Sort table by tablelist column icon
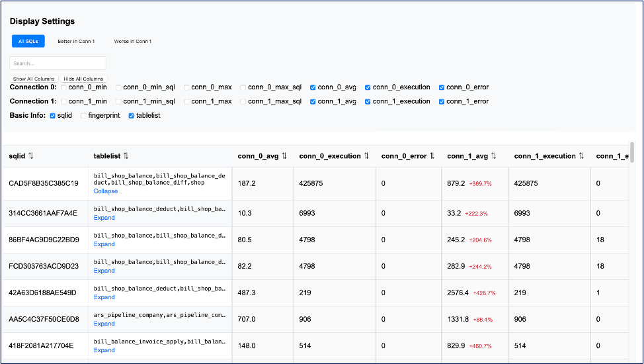This screenshot has width=644, height=364. (126, 156)
